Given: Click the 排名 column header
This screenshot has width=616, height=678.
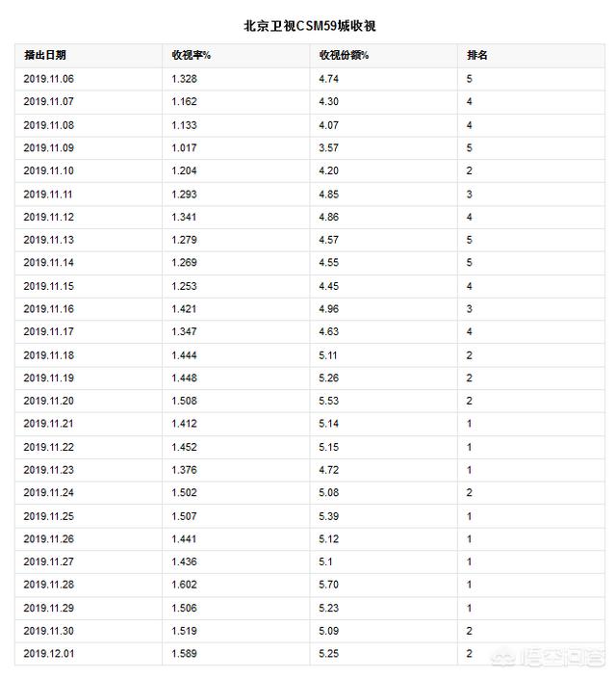Looking at the screenshot, I should 476,55.
